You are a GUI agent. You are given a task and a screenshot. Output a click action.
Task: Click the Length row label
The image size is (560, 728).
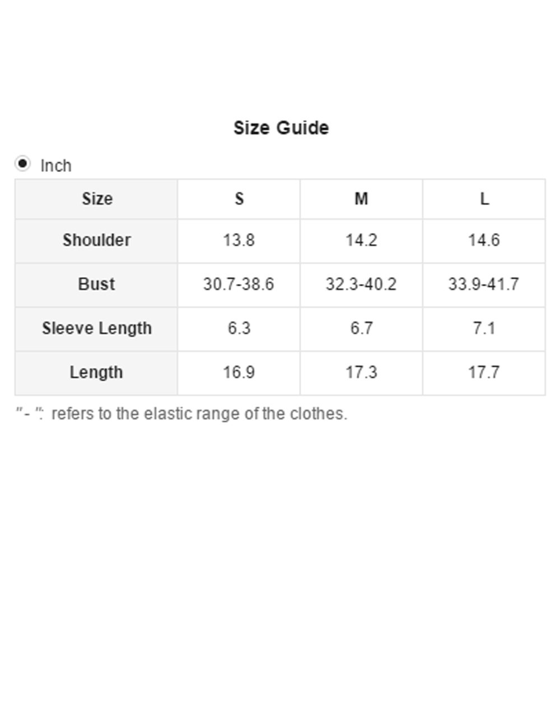(x=96, y=374)
